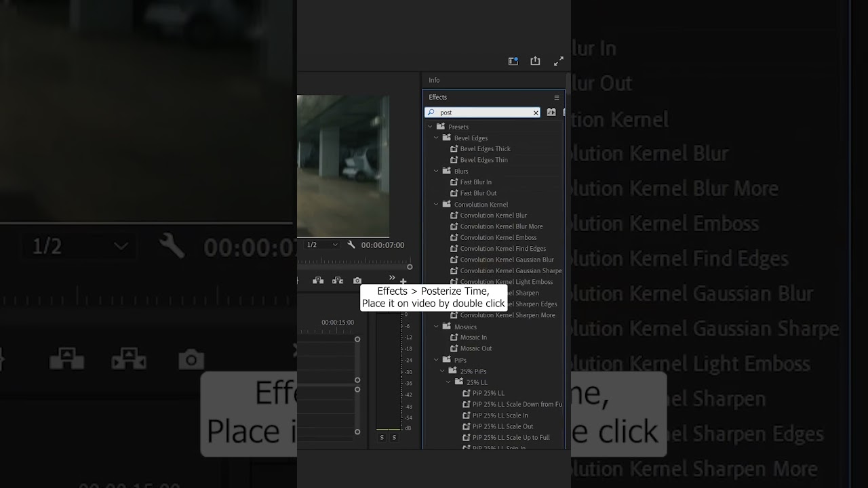Click the 00:00:15:00 timeline ruler mark
Image resolution: width=868 pixels, height=488 pixels.
(x=338, y=323)
